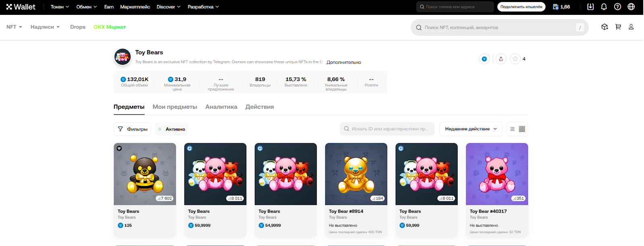This screenshot has height=246, width=644.
Task: Click the TON chain badge in collection header
Action: (484, 59)
